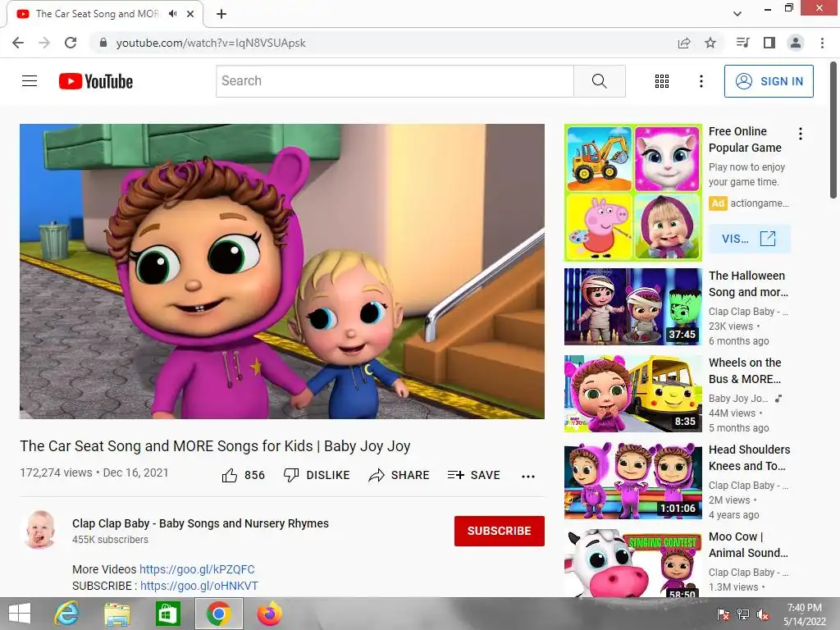Click 'Moo Cow | Animal Sound...' title
Image resolution: width=840 pixels, height=630 pixels.
coord(748,545)
